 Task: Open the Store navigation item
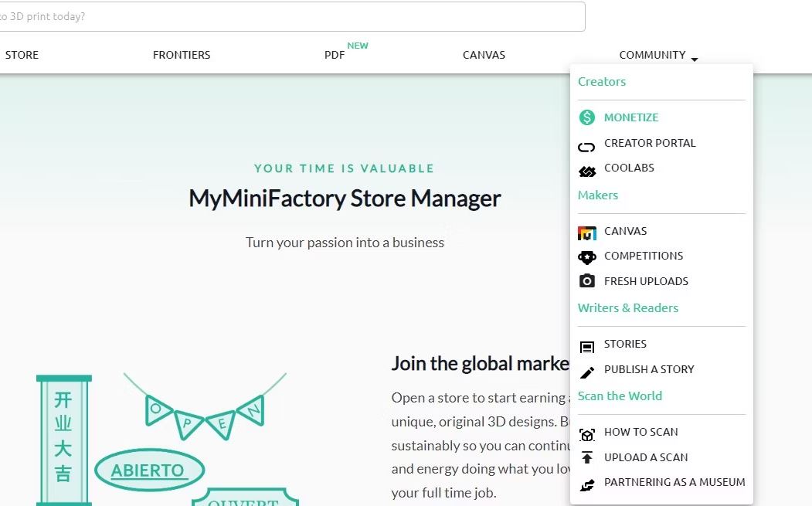22,55
